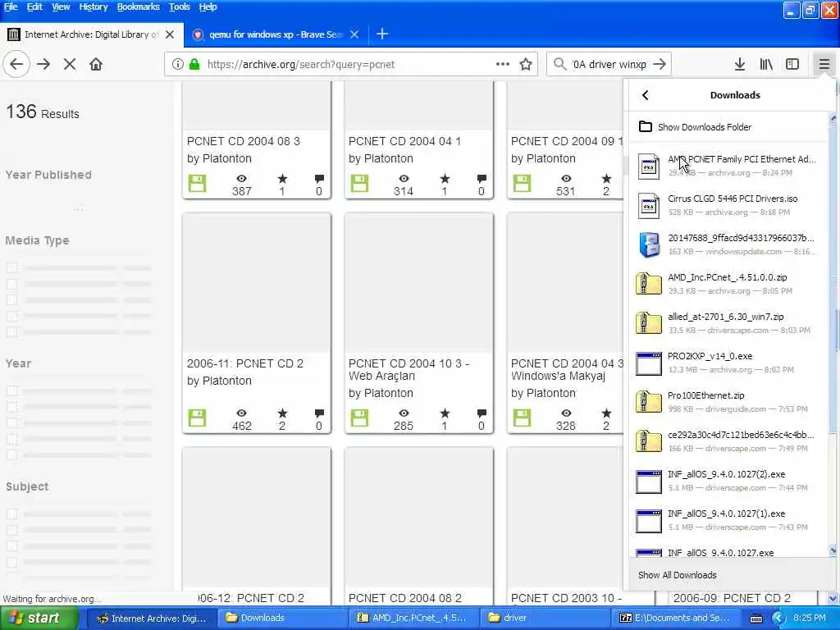Open the Bookmarks menu

(138, 7)
